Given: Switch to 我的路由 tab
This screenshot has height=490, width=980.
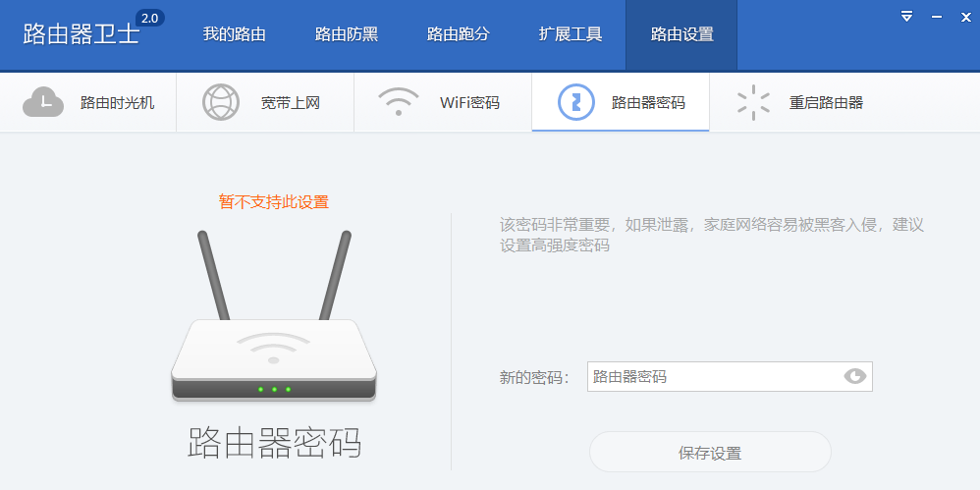Looking at the screenshot, I should click(x=235, y=34).
